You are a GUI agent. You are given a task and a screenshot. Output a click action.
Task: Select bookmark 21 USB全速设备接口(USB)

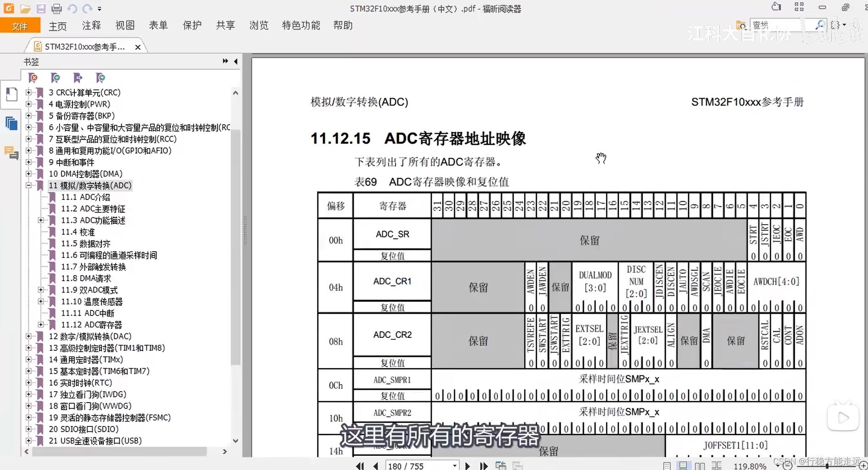95,441
